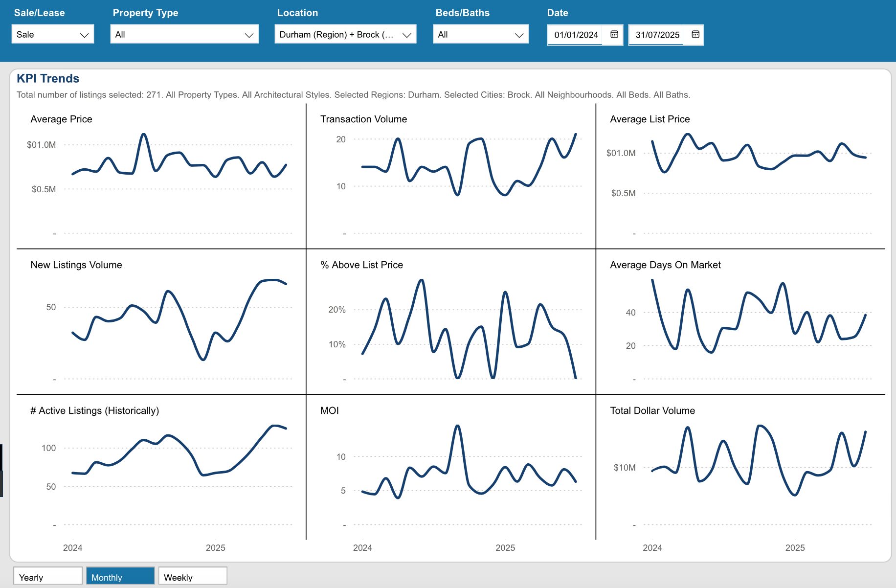Image resolution: width=896 pixels, height=588 pixels.
Task: Click the Transaction Volume chart
Action: 450,176
